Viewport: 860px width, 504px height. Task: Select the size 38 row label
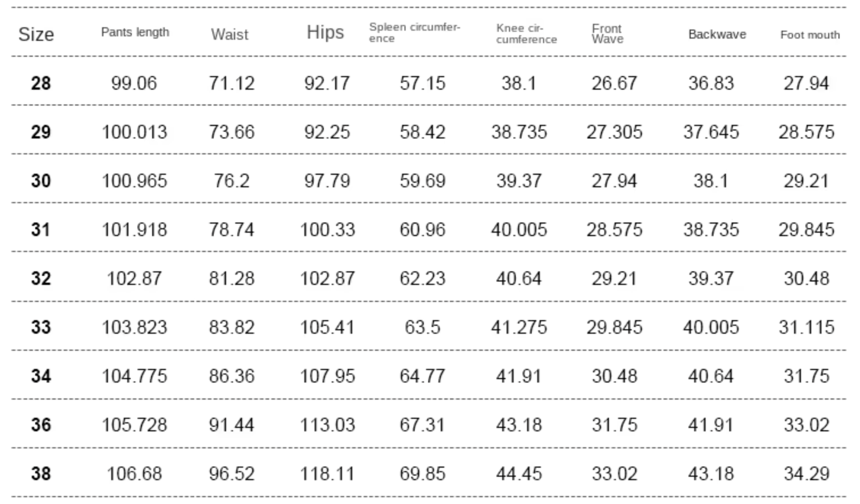pos(41,474)
